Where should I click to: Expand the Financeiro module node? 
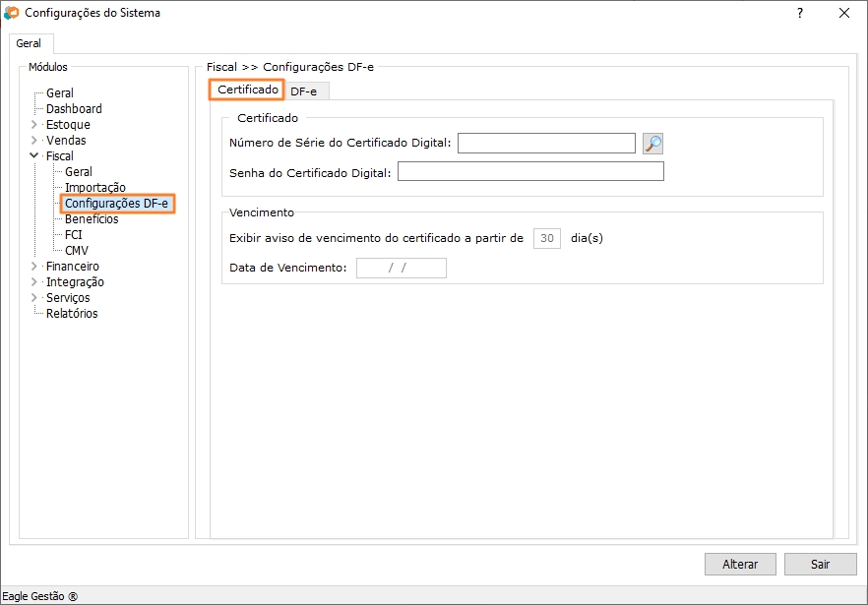(34, 267)
